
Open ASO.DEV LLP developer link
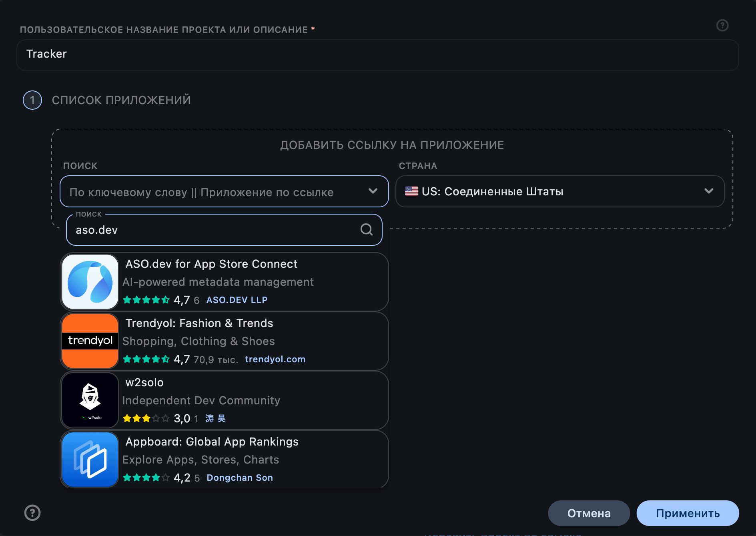coord(237,300)
